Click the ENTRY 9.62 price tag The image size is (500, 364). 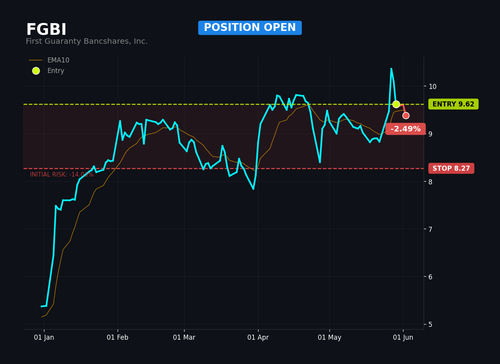click(x=453, y=104)
